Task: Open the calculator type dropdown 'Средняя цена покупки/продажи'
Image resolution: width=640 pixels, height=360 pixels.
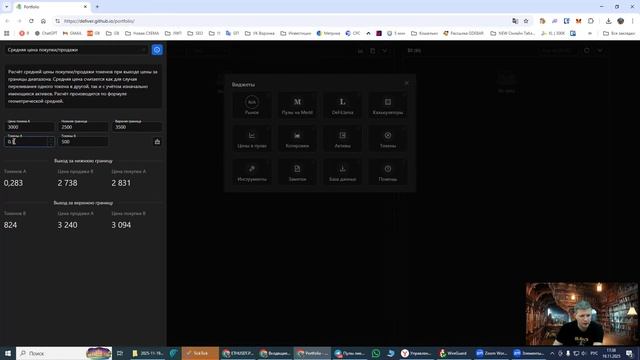Action: click(x=76, y=50)
